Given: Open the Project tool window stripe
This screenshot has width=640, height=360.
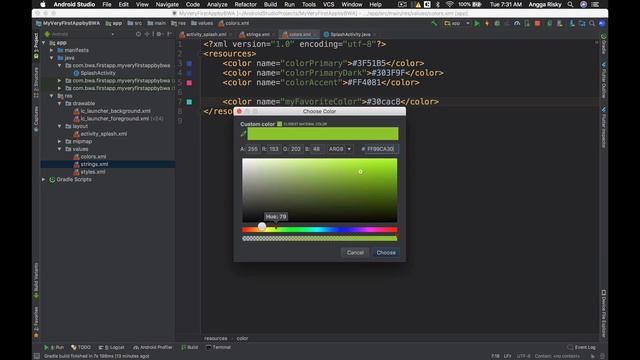Looking at the screenshot, I should click(x=36, y=46).
